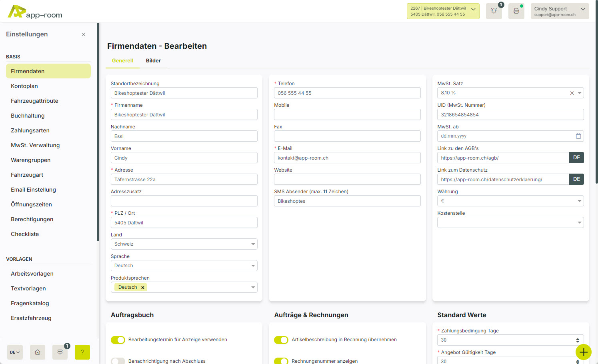598x364 pixels.
Task: Click the home icon in bottom bar
Action: coord(37,352)
